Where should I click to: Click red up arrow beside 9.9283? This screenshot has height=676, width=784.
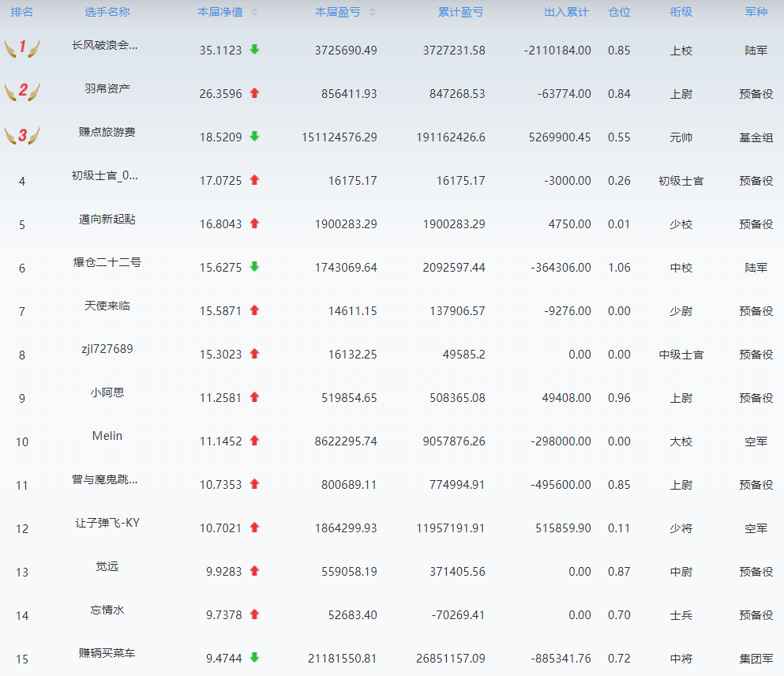pyautogui.click(x=254, y=571)
